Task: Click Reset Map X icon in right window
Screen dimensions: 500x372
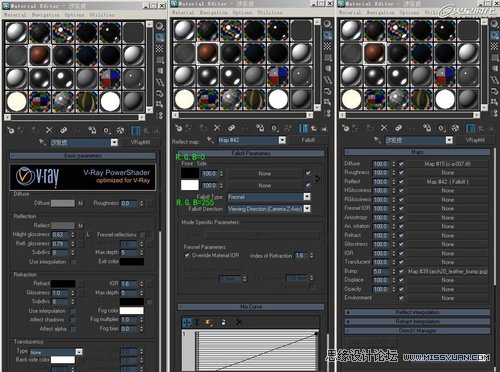Action: 384,128
